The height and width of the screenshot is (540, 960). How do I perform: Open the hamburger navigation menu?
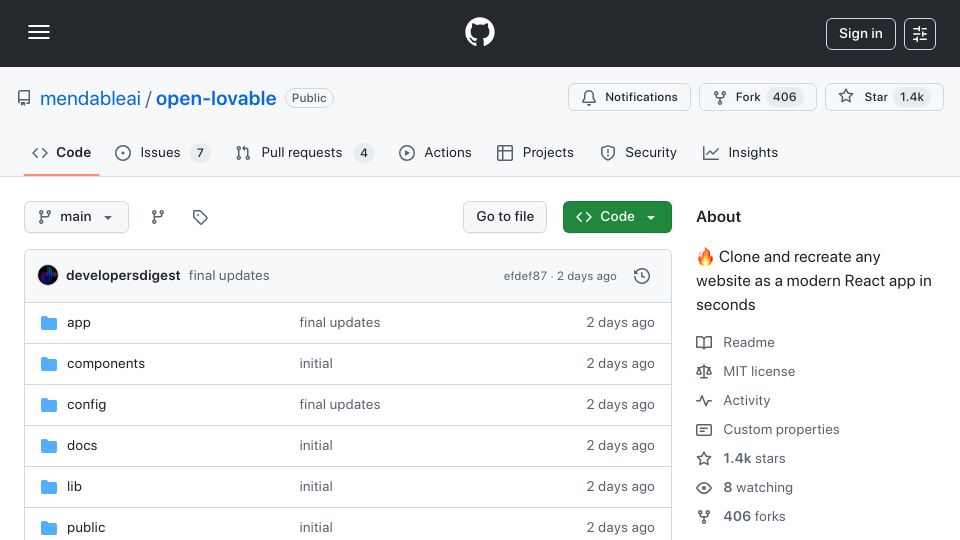pyautogui.click(x=39, y=32)
